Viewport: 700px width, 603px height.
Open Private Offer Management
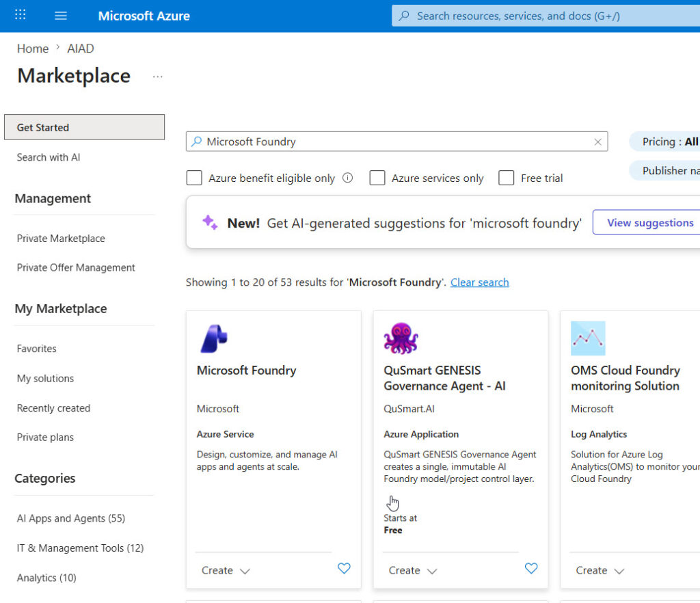76,267
